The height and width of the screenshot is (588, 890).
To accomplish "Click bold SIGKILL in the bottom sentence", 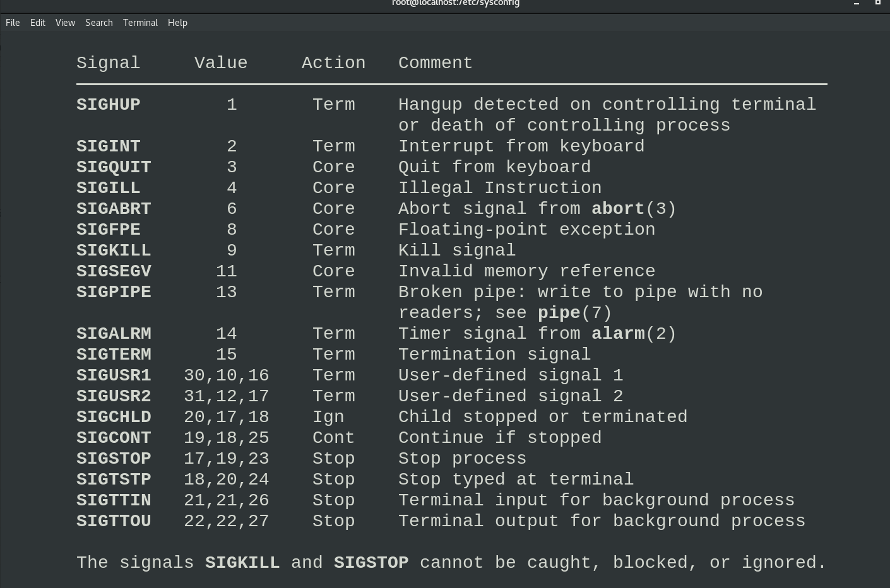I will coord(242,563).
